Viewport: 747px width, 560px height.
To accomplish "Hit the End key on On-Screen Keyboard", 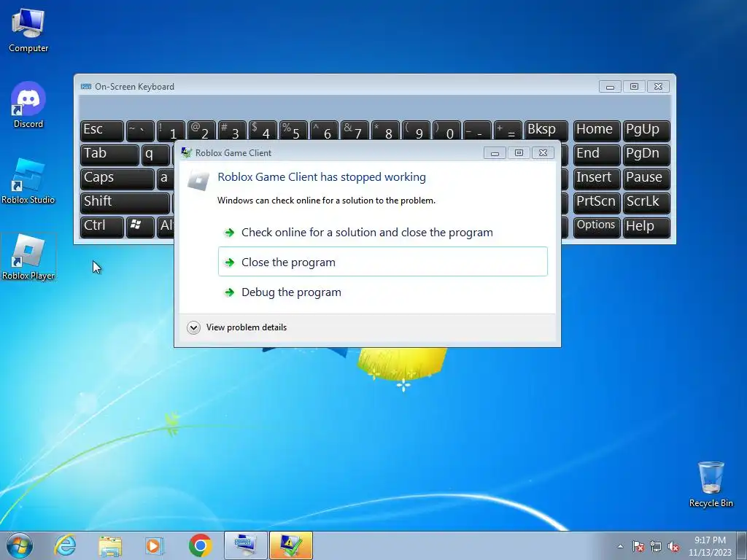I will pos(597,155).
